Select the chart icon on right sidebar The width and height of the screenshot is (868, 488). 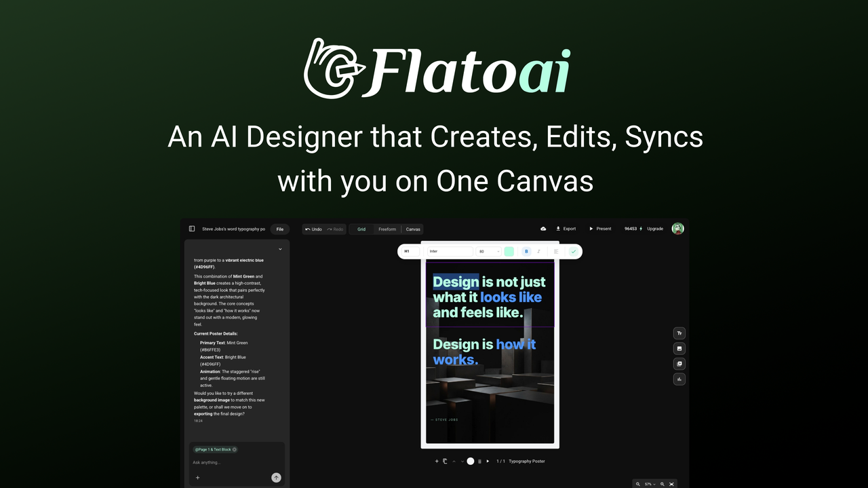coord(679,379)
